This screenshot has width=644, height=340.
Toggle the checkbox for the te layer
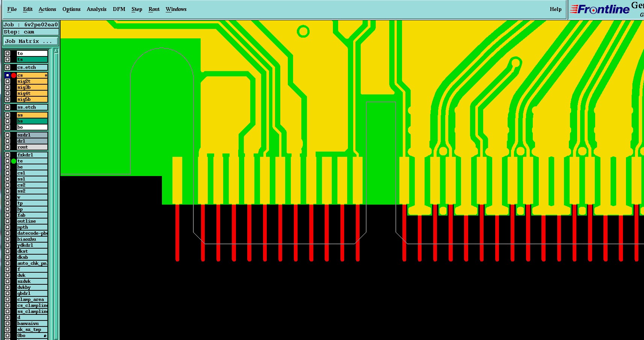pos(8,161)
